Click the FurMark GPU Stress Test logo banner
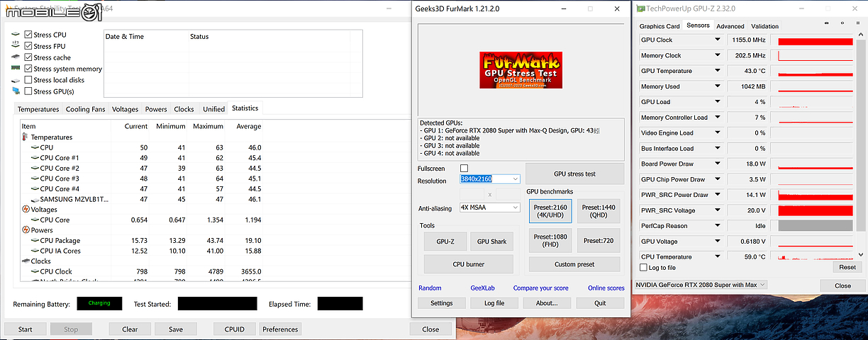This screenshot has height=340, width=868. tap(521, 70)
